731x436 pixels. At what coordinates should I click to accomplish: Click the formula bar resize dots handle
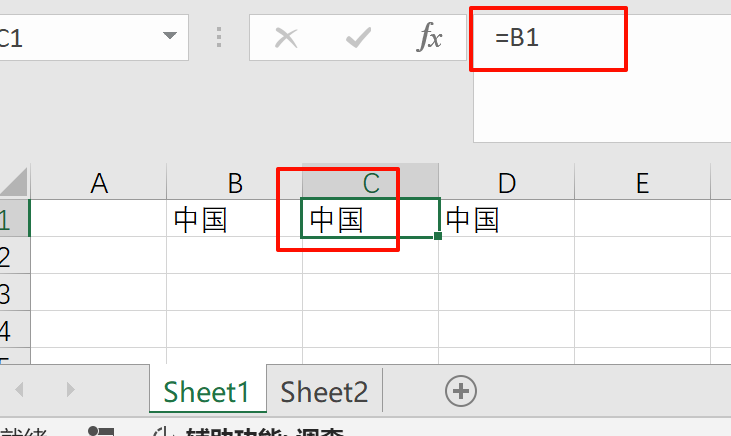(x=219, y=39)
